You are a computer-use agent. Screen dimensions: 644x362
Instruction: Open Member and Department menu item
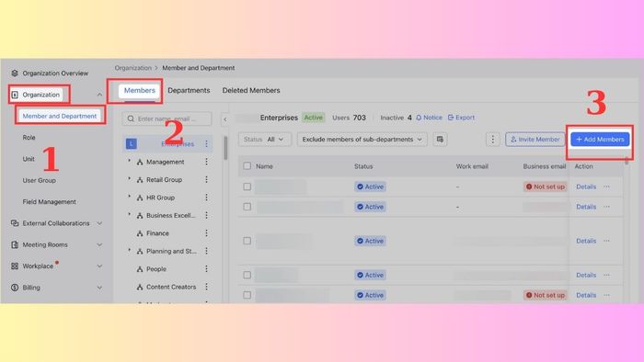point(60,116)
